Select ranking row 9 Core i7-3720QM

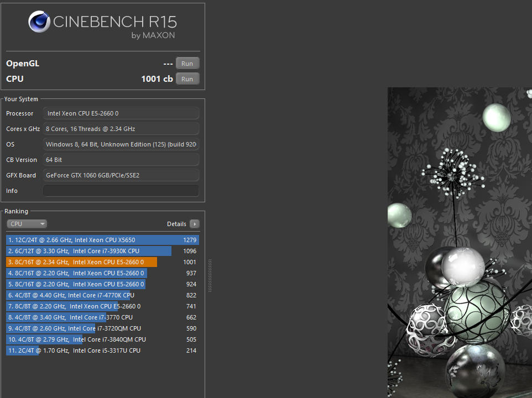(x=102, y=328)
